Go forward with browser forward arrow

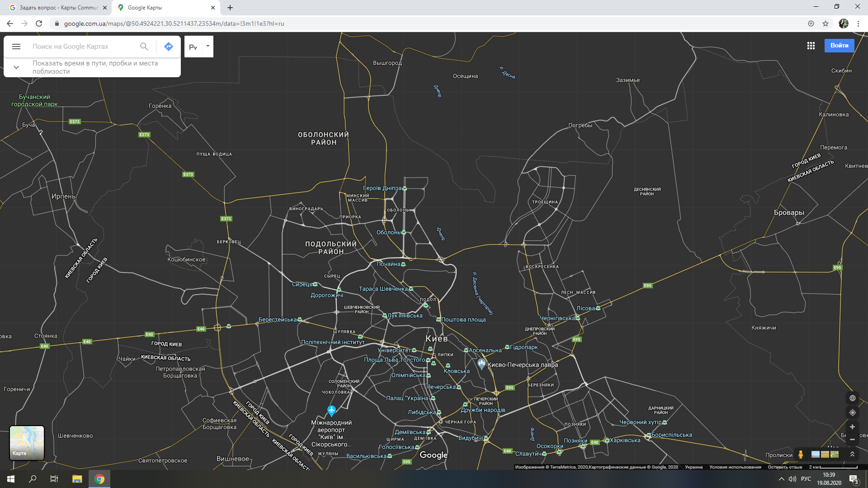click(x=24, y=23)
